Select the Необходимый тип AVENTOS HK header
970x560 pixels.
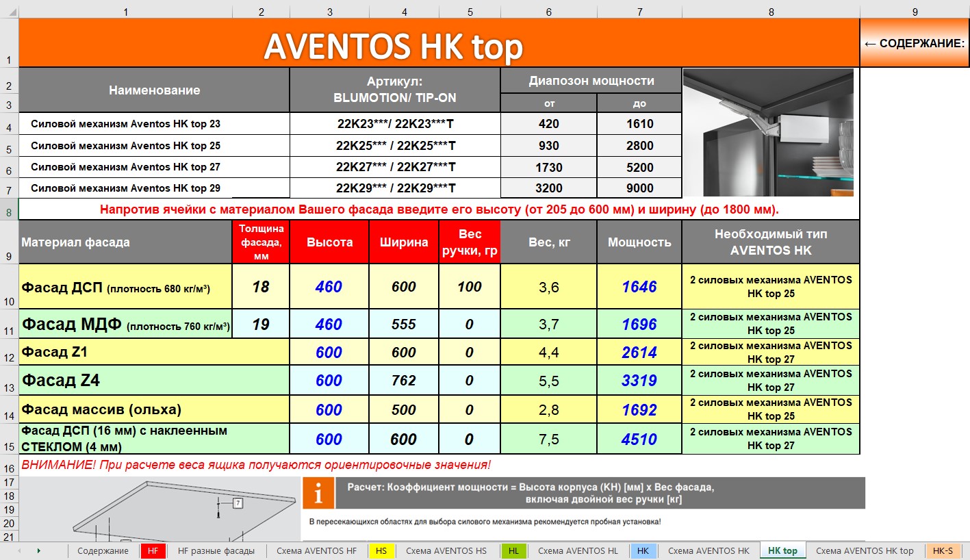771,242
